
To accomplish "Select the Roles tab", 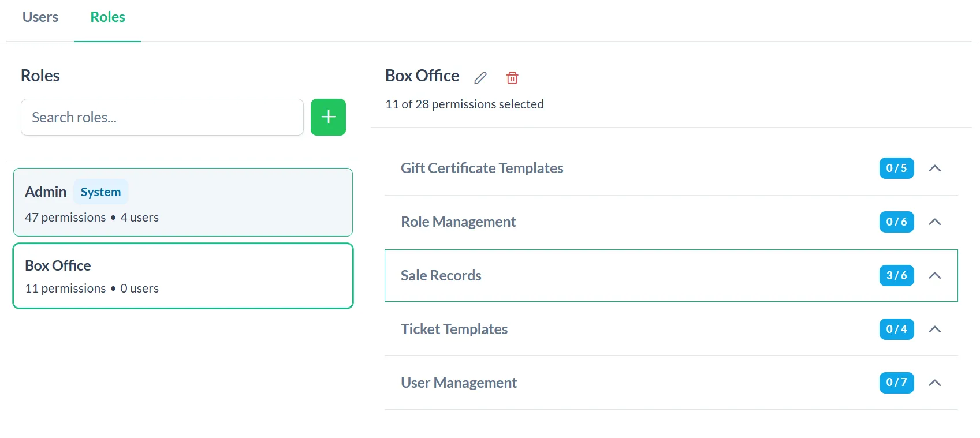I will (x=107, y=17).
